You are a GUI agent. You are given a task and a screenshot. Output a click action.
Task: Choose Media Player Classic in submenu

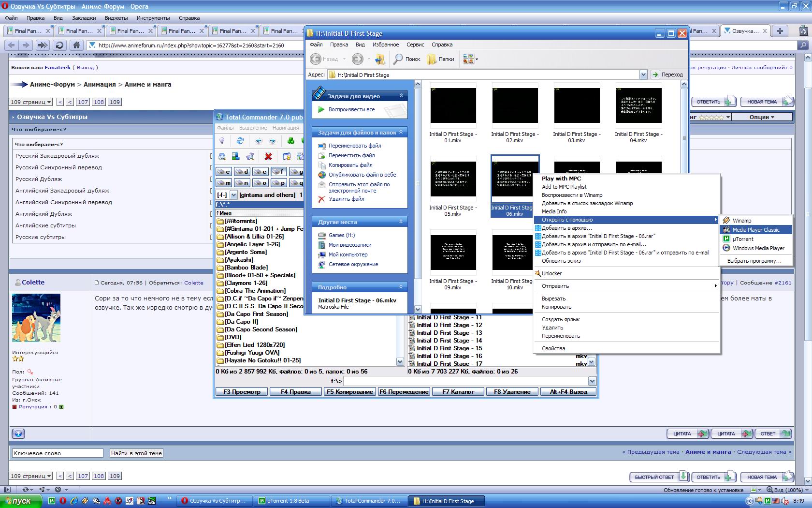click(756, 230)
